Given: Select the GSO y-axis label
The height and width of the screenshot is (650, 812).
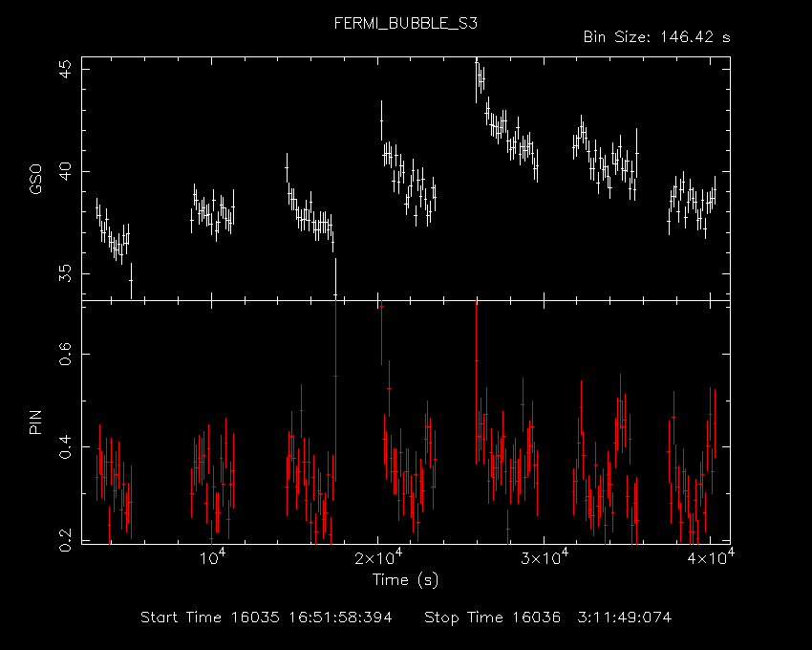Looking at the screenshot, I should (x=35, y=179).
